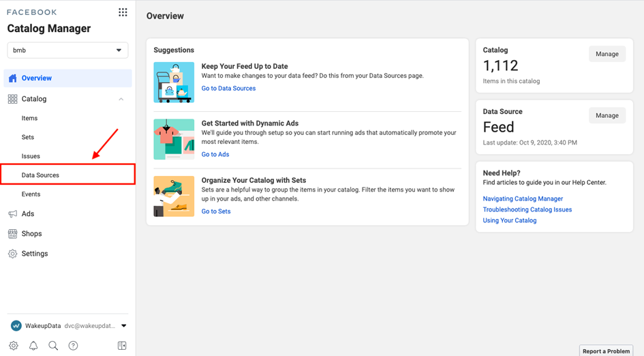The height and width of the screenshot is (356, 644).
Task: Click the Feed data source title
Action: click(x=498, y=127)
